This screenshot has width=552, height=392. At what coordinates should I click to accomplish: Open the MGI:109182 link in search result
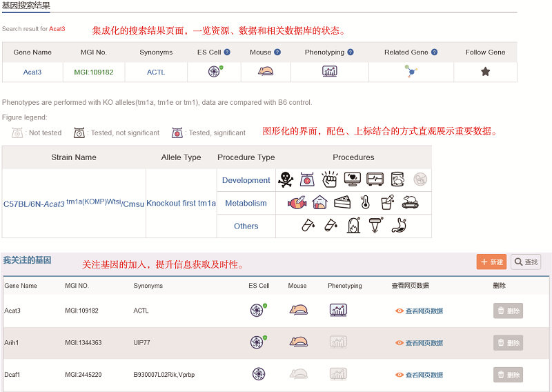click(94, 72)
